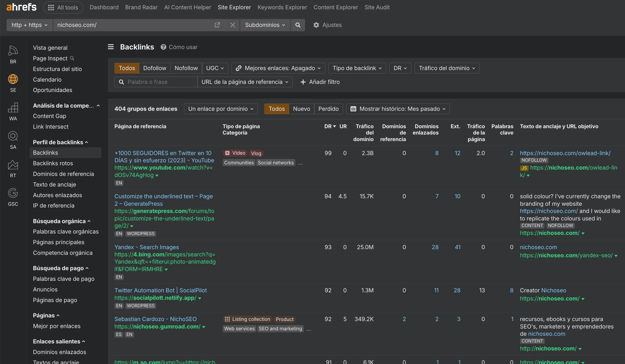Open the DR filter dropdown
Screen dimensions: 625x364
pos(400,68)
